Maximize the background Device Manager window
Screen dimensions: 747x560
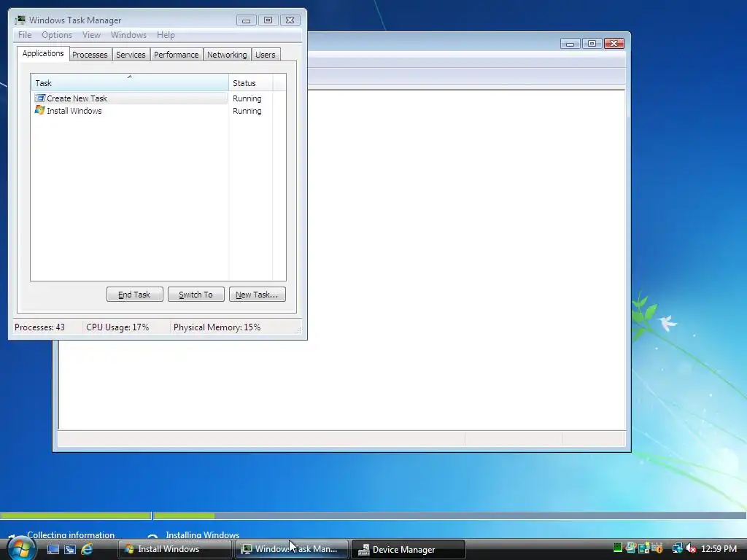click(x=592, y=43)
